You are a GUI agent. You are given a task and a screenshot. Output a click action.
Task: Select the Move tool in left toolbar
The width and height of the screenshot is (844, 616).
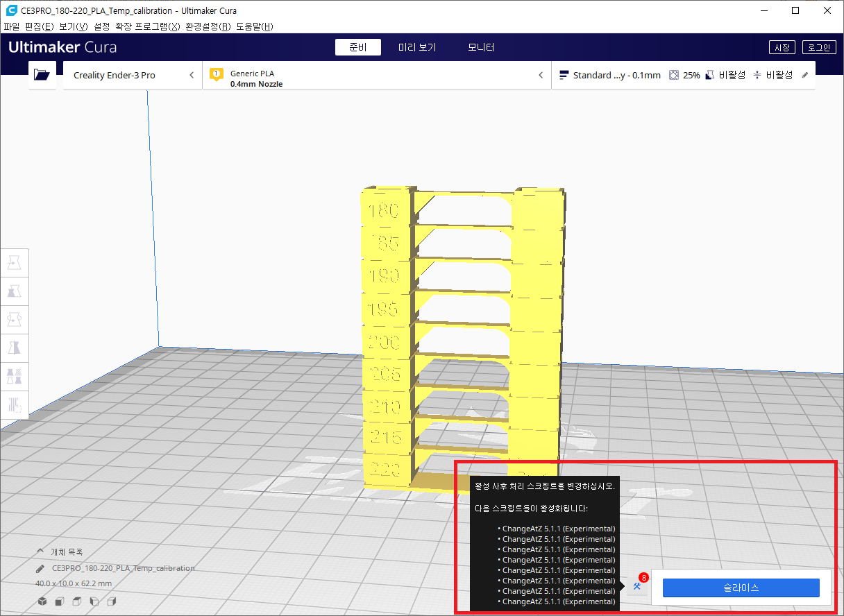click(15, 263)
